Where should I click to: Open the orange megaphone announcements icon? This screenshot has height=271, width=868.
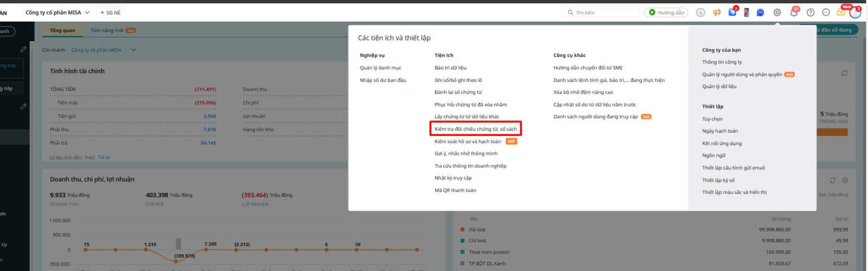coord(717,12)
